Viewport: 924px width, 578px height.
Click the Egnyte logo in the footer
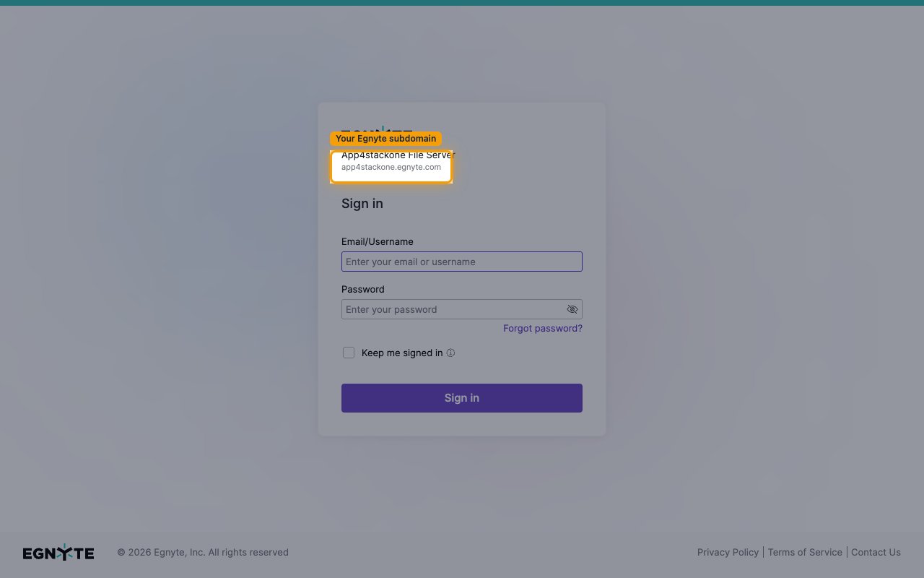coord(58,552)
